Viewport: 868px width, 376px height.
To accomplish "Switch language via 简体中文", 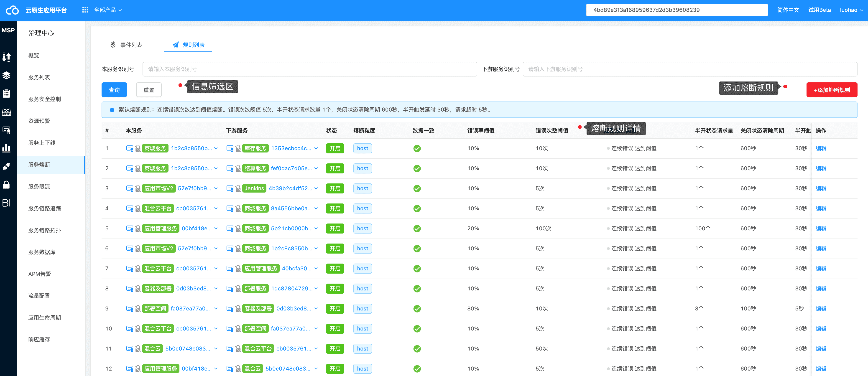I will [x=788, y=10].
